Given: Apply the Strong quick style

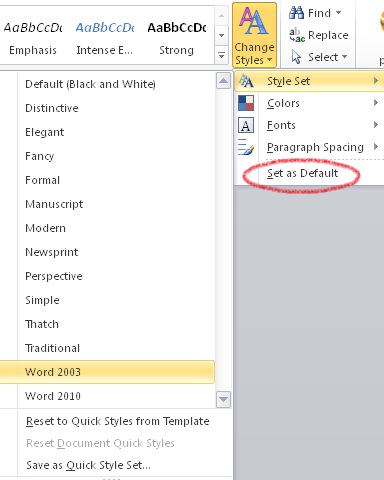Looking at the screenshot, I should pyautogui.click(x=176, y=37).
